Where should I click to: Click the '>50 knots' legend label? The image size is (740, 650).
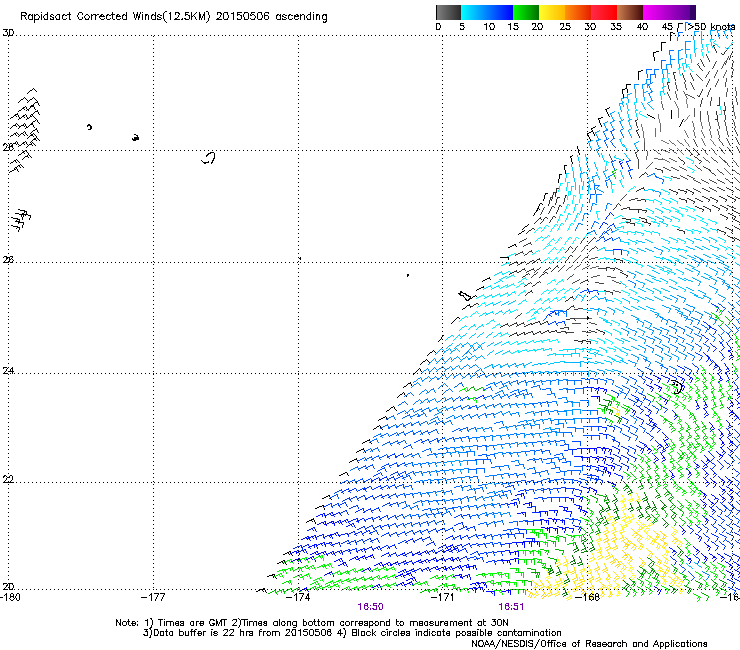(x=712, y=26)
